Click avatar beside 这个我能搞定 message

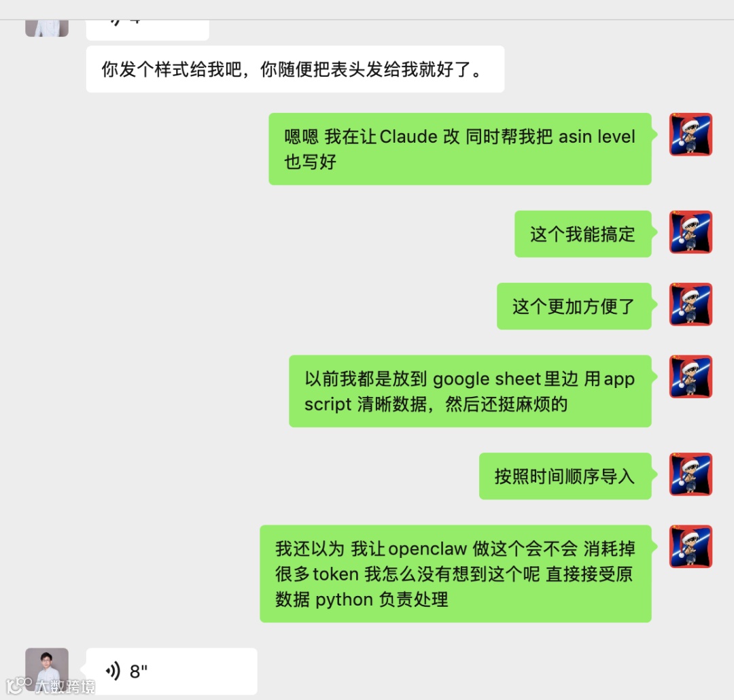(691, 232)
